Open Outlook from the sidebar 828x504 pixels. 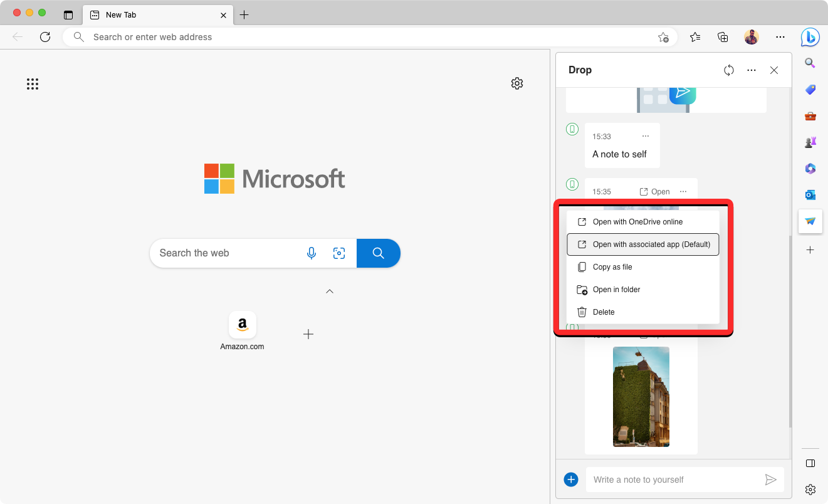pos(810,195)
